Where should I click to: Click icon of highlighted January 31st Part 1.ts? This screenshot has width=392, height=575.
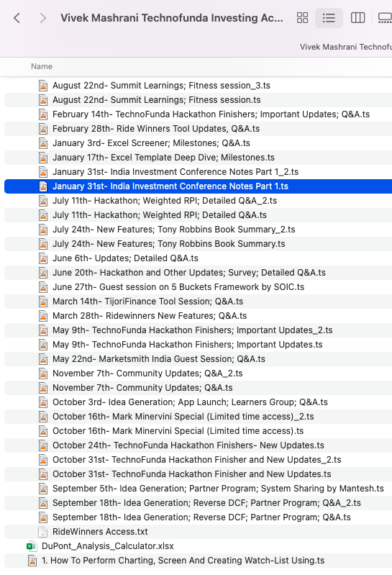[x=43, y=186]
